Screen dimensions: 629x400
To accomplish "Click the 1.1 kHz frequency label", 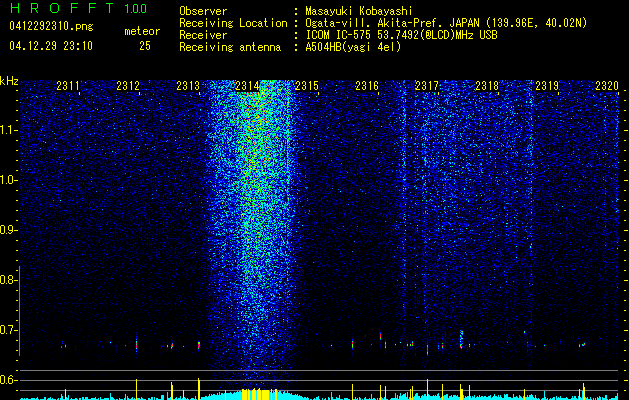I will click(9, 130).
